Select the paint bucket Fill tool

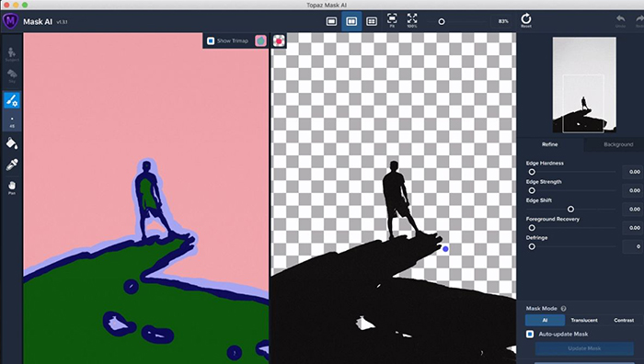tap(12, 143)
